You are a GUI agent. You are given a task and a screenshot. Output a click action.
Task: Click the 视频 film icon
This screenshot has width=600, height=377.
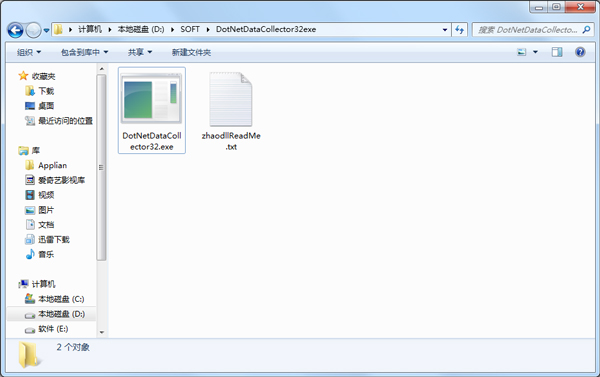pos(30,195)
